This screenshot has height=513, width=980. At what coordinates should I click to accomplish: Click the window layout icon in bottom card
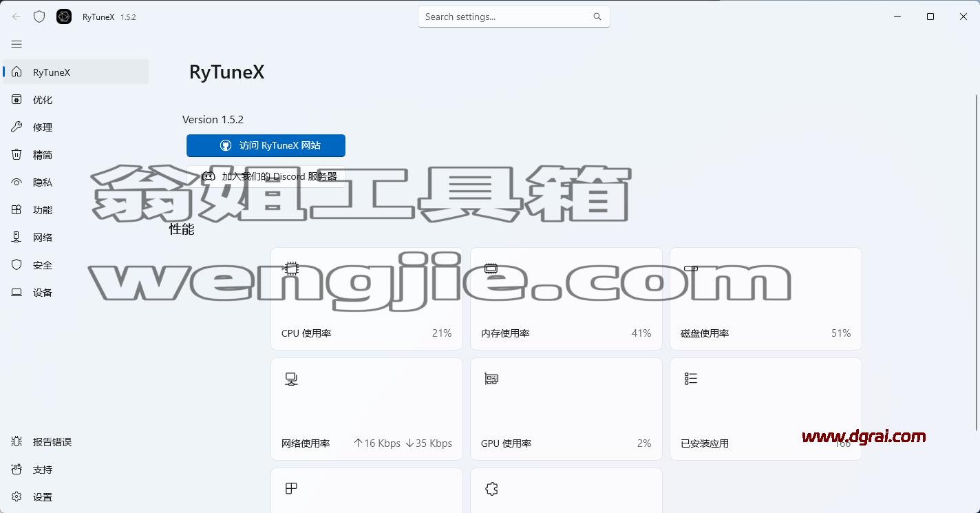291,488
